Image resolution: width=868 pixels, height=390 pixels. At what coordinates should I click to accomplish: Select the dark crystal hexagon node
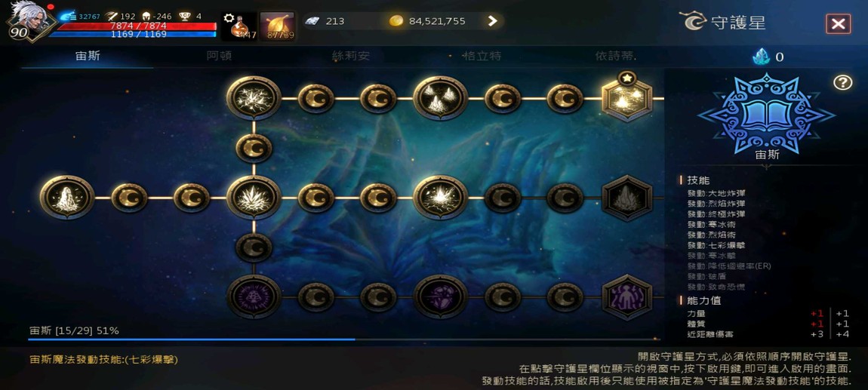click(x=626, y=198)
